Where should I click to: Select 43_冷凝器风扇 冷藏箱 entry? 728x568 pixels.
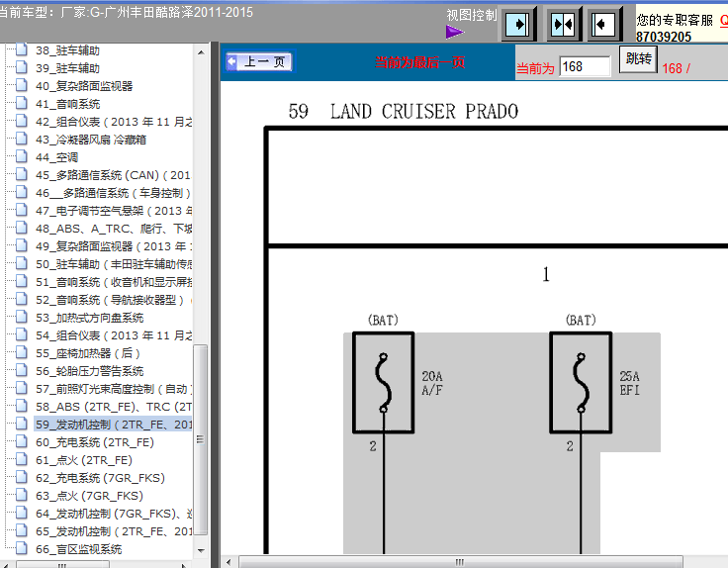91,140
